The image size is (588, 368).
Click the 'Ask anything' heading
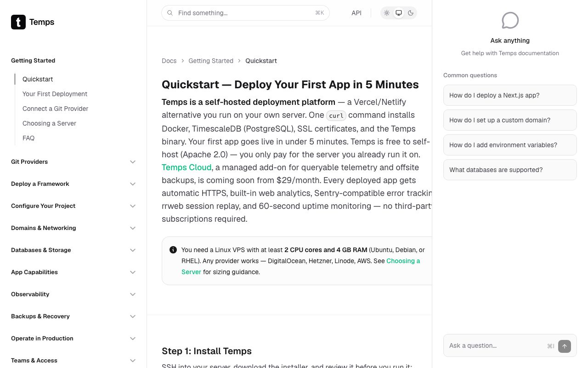(x=510, y=40)
